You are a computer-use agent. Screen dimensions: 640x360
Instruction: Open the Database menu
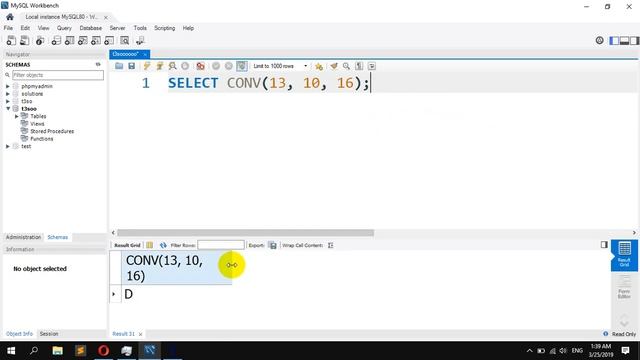tap(91, 28)
